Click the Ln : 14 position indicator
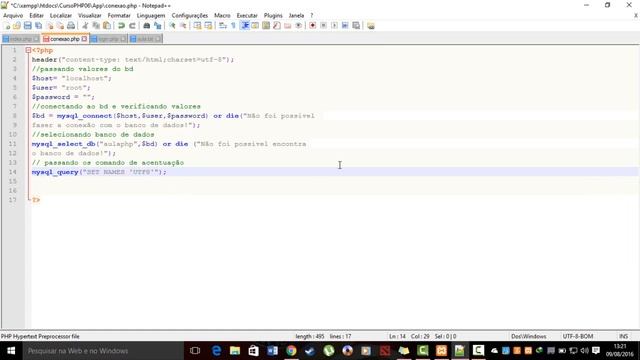 coord(397,336)
